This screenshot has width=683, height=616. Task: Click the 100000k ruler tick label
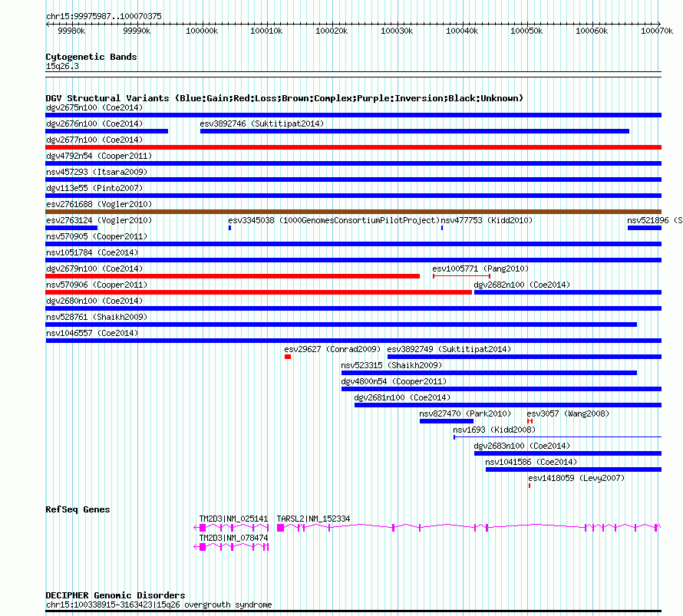pyautogui.click(x=202, y=31)
